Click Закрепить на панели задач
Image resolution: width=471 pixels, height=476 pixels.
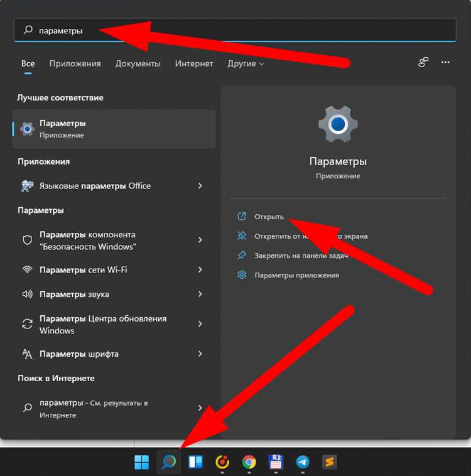[x=301, y=256]
